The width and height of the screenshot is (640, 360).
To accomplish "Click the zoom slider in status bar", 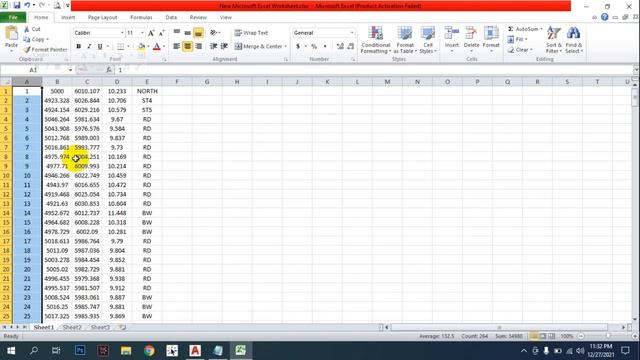I will click(x=608, y=336).
